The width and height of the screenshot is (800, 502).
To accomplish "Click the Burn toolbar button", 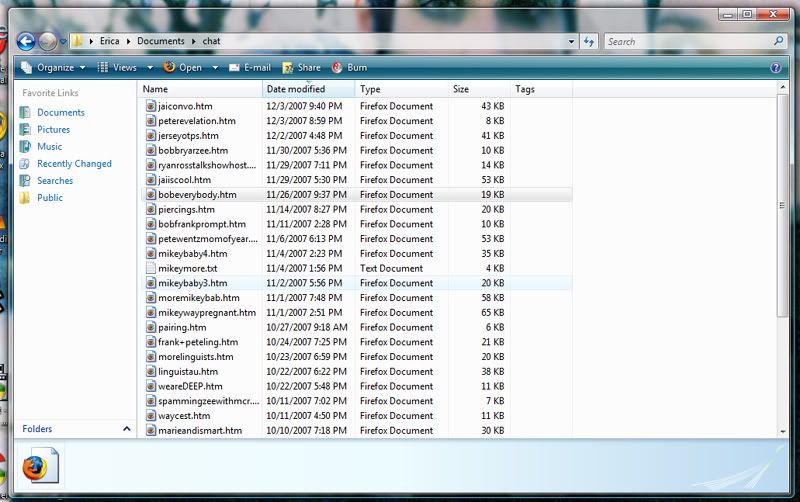I will 349,67.
